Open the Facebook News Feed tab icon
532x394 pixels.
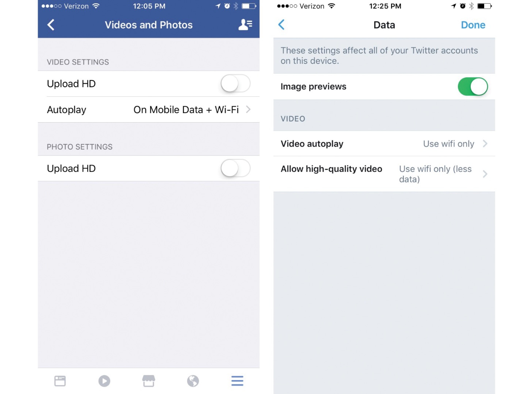click(x=60, y=381)
